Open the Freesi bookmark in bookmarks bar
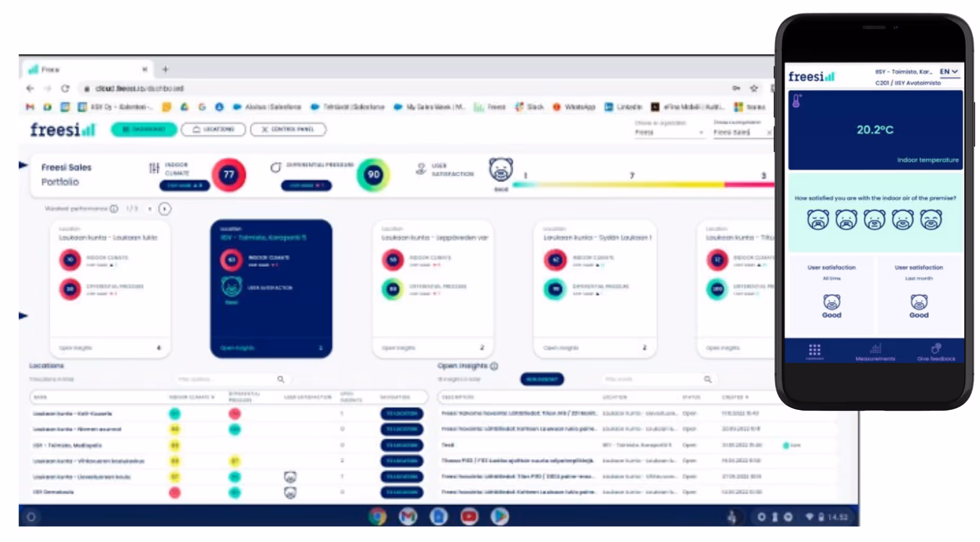 (x=489, y=107)
